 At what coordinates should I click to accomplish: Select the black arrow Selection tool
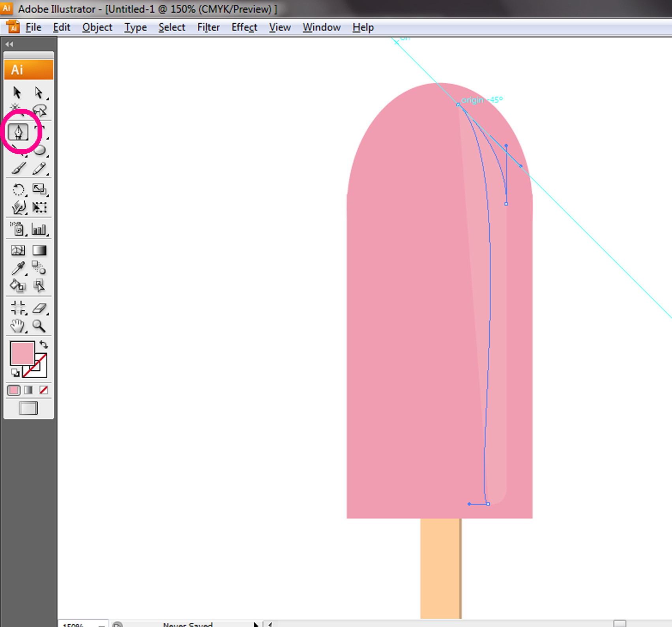click(17, 93)
